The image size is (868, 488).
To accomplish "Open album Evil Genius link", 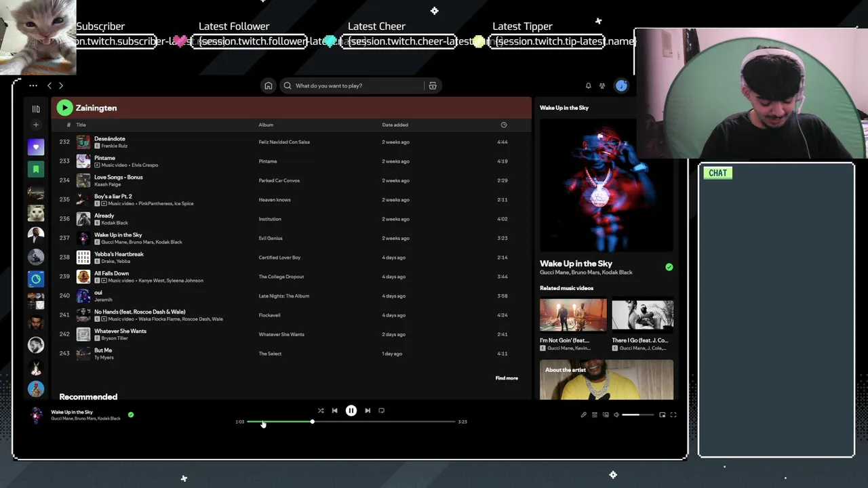I will click(271, 238).
